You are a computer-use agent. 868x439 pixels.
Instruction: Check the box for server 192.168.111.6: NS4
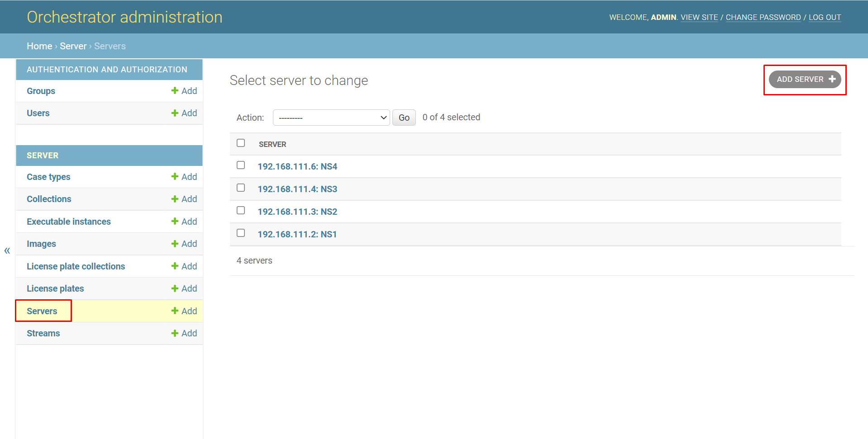click(x=241, y=165)
